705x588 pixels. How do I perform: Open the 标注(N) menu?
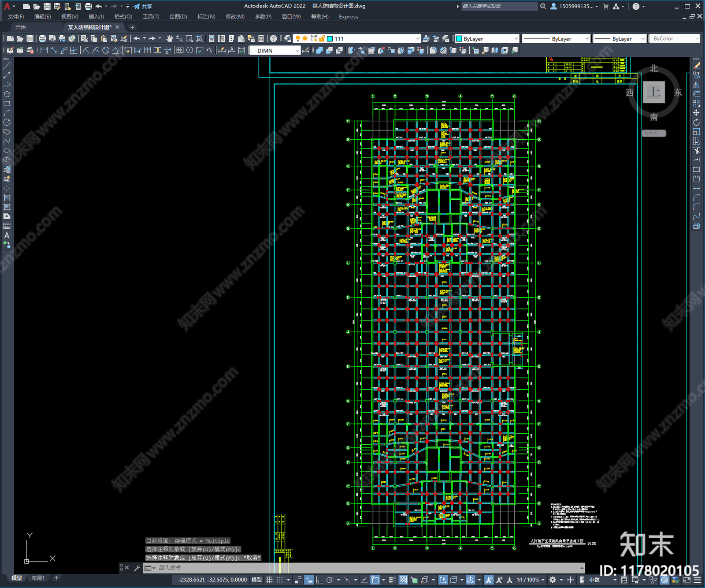point(206,17)
